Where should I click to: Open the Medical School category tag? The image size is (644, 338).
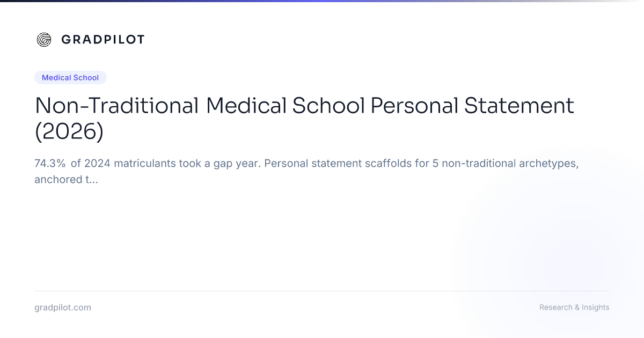click(70, 78)
